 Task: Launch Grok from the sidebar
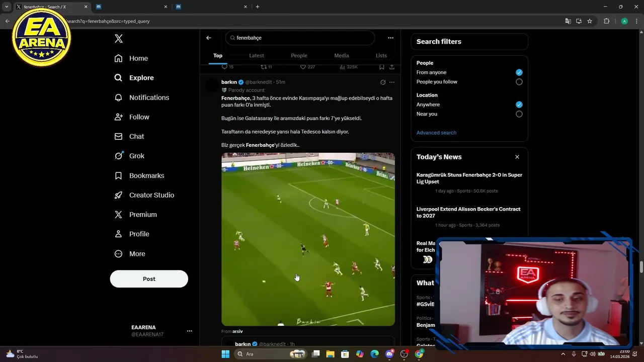129,156
